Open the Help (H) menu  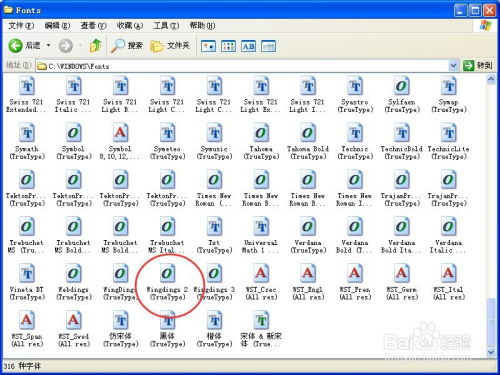(x=202, y=26)
